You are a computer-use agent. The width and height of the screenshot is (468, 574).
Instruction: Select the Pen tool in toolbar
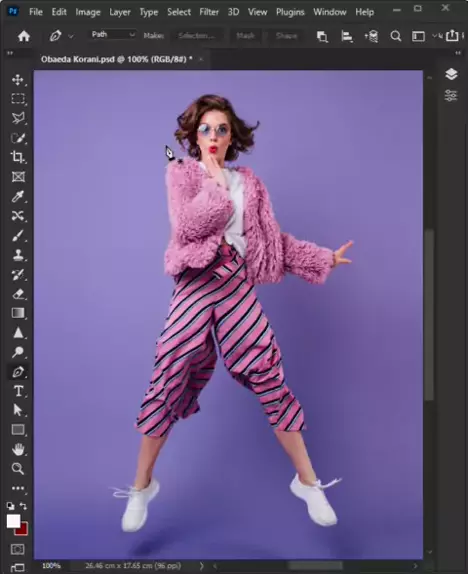(18, 372)
